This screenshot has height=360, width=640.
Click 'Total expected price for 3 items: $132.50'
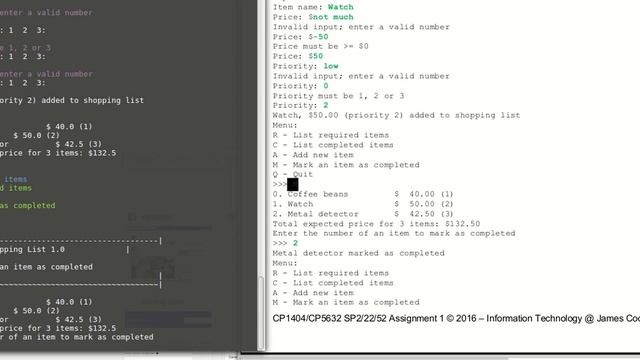click(x=376, y=224)
